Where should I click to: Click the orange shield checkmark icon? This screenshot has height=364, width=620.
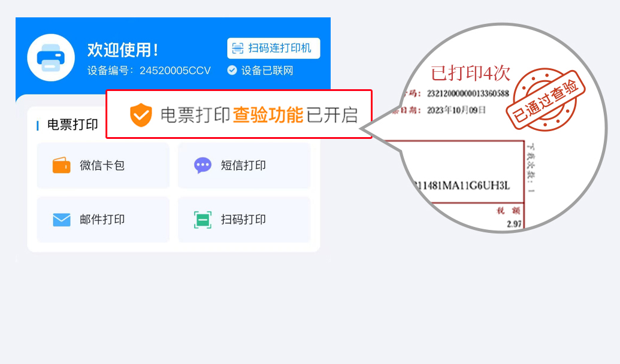[141, 115]
